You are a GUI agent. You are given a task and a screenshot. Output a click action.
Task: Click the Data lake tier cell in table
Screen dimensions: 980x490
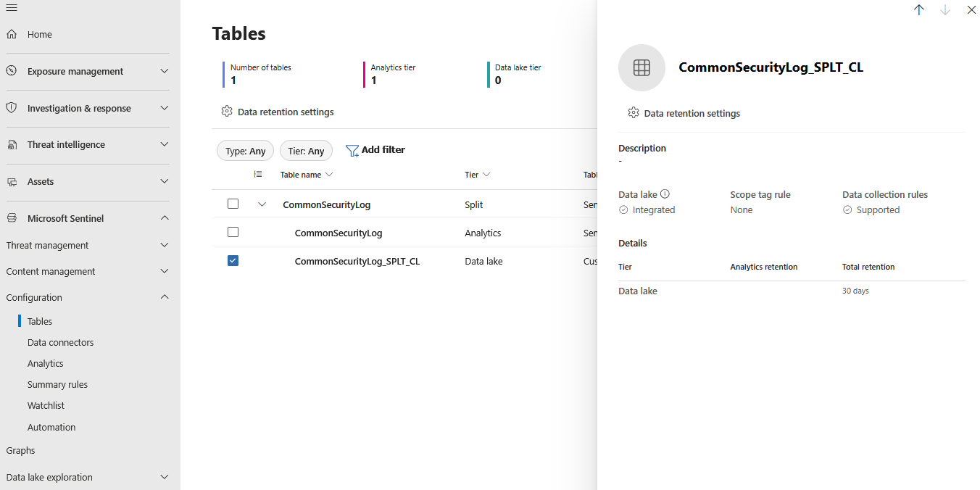pyautogui.click(x=483, y=261)
